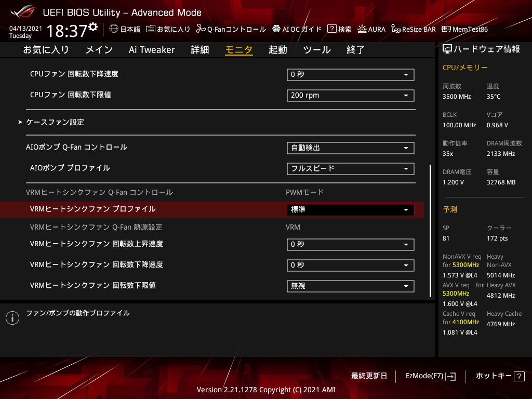Open VRMヒートシンクファン 回転数下限値 dropdown
This screenshot has width=532, height=399.
(351, 286)
